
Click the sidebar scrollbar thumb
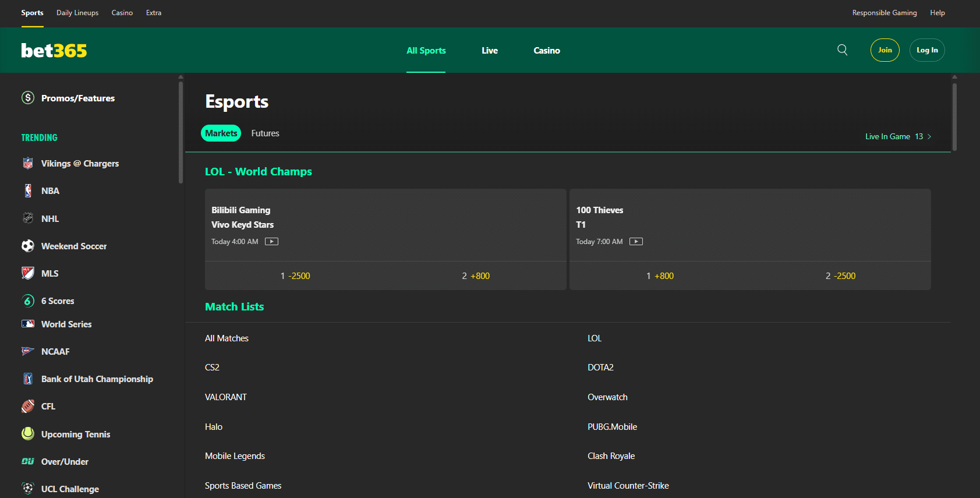(181, 132)
